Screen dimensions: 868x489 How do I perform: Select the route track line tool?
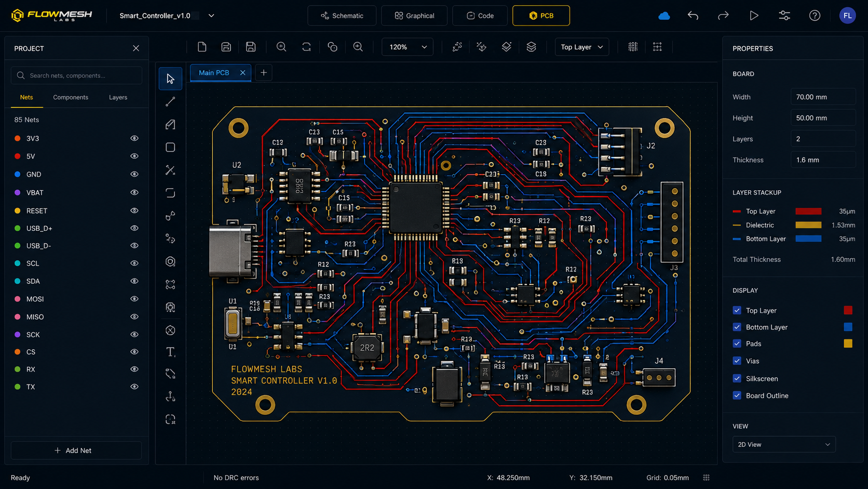click(170, 102)
